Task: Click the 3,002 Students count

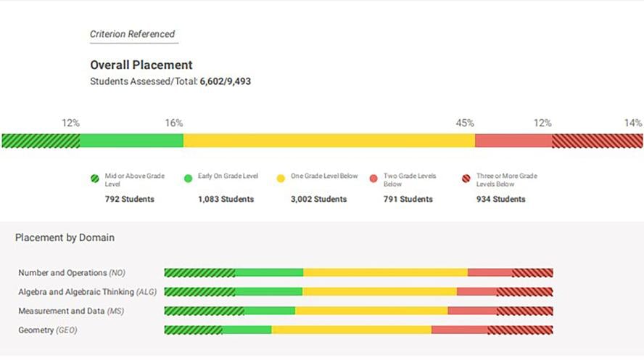Action: tap(318, 199)
